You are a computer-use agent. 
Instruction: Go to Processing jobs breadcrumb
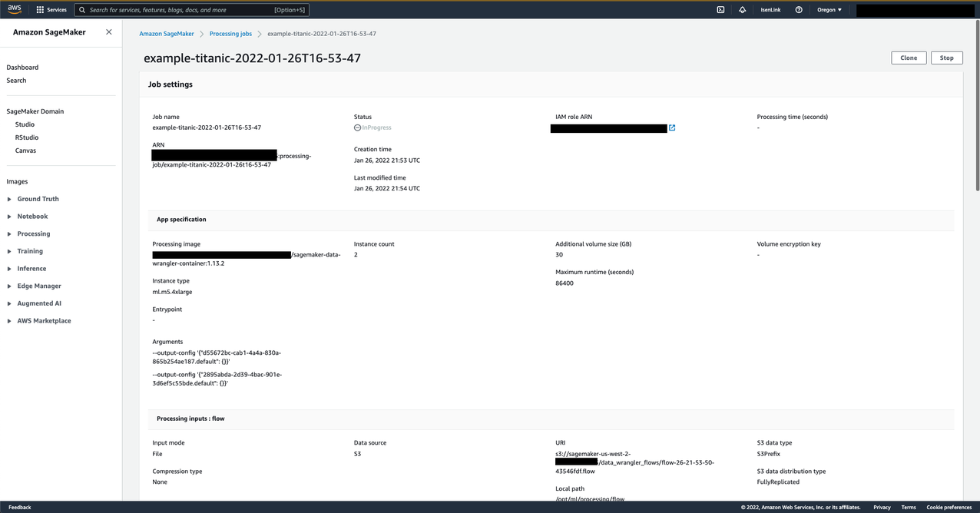pos(230,34)
